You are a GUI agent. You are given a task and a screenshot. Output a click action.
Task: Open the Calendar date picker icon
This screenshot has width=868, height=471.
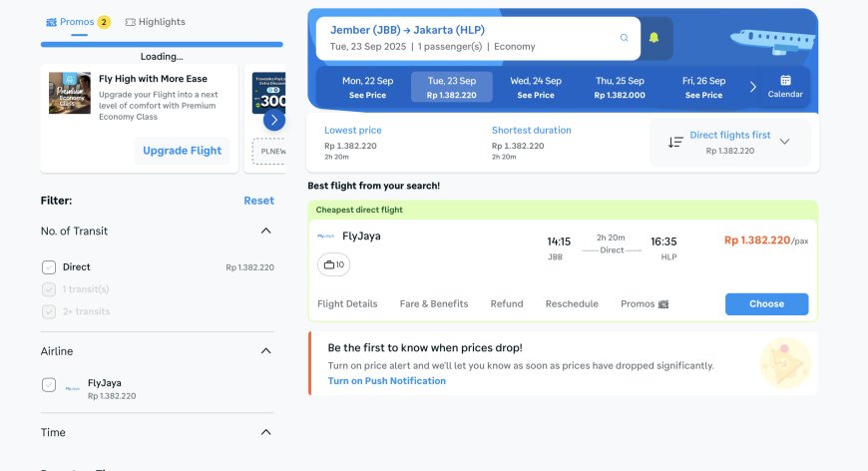(785, 80)
